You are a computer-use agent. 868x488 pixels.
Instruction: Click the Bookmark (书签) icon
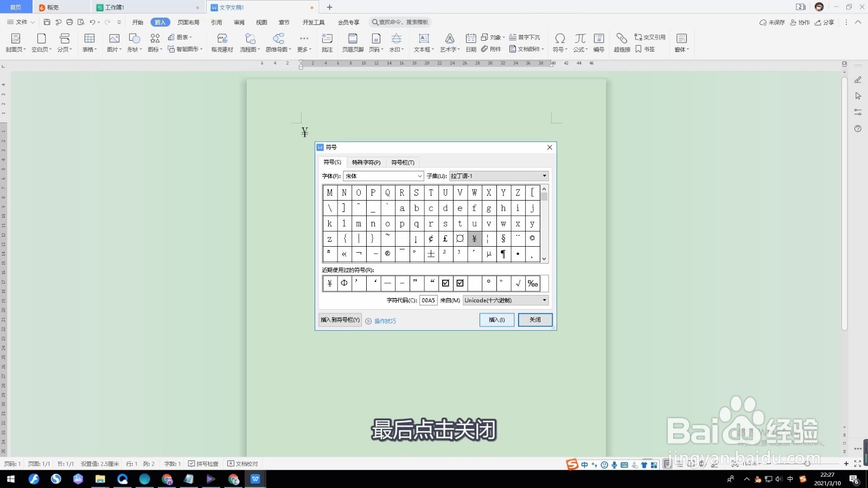(x=645, y=49)
